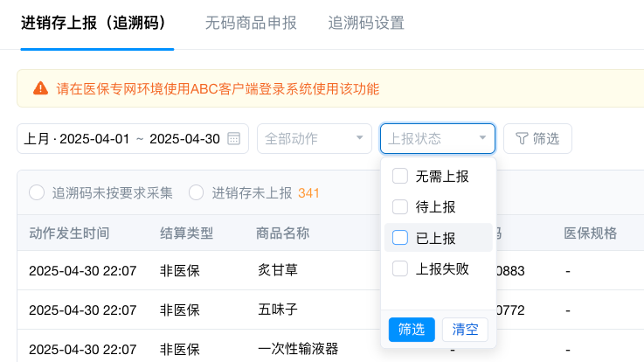This screenshot has width=644, height=362.
Task: Click the 炙甘草 product row
Action: (x=278, y=270)
